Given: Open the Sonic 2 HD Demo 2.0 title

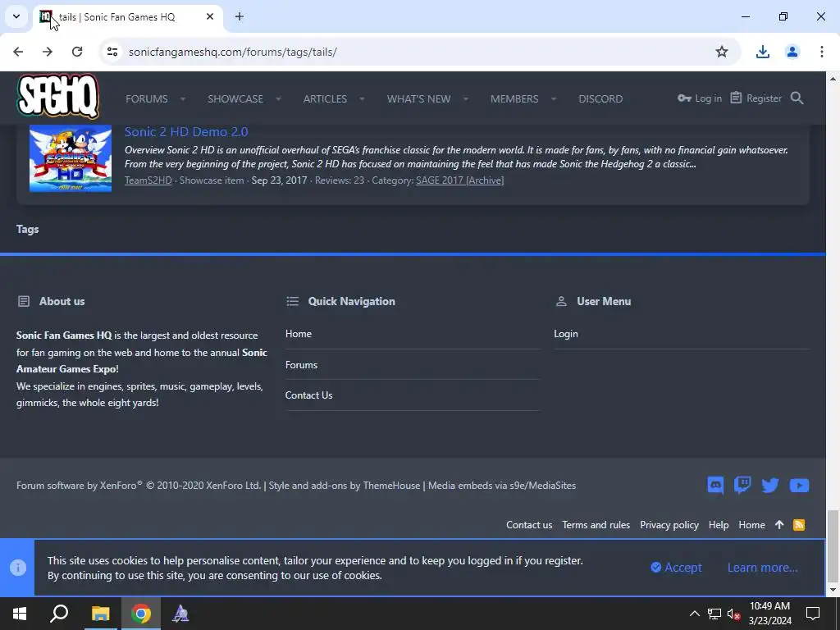Looking at the screenshot, I should [186, 132].
